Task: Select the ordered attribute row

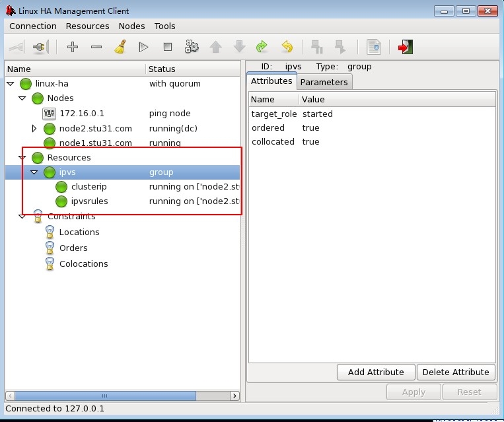Action: click(372, 128)
